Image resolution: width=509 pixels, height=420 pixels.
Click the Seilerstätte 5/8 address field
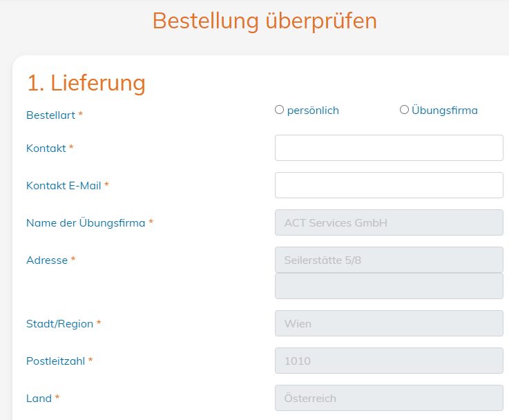click(389, 260)
